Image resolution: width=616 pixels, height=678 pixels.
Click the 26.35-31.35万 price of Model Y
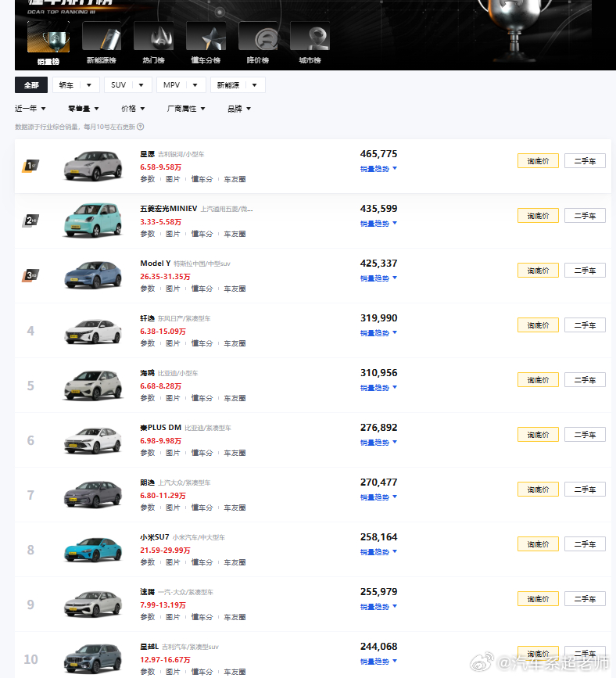point(165,276)
